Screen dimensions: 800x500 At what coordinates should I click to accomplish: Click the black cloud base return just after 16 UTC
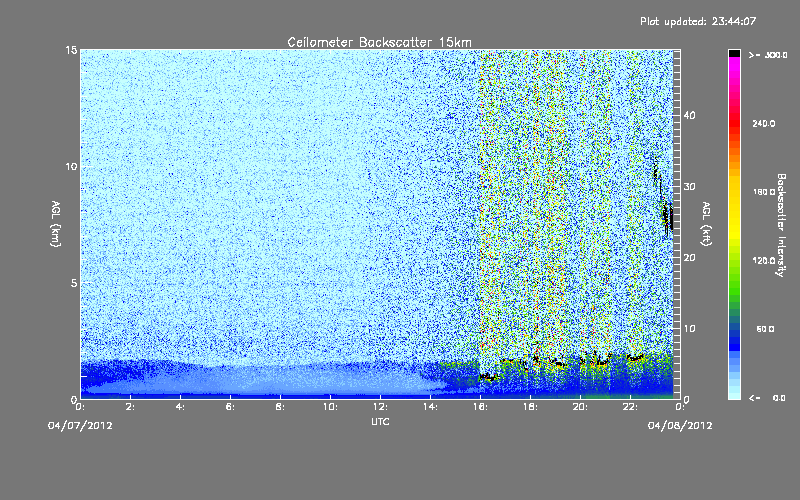[489, 378]
